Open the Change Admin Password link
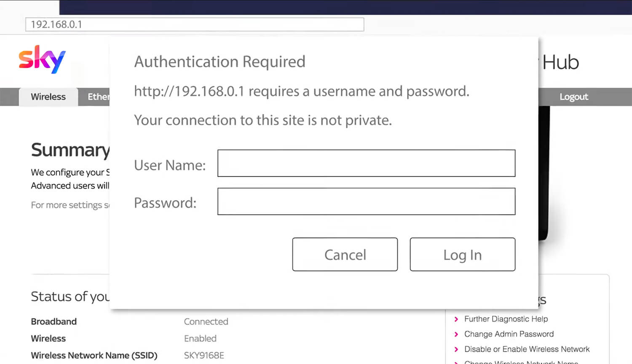The height and width of the screenshot is (364, 632). 509,334
